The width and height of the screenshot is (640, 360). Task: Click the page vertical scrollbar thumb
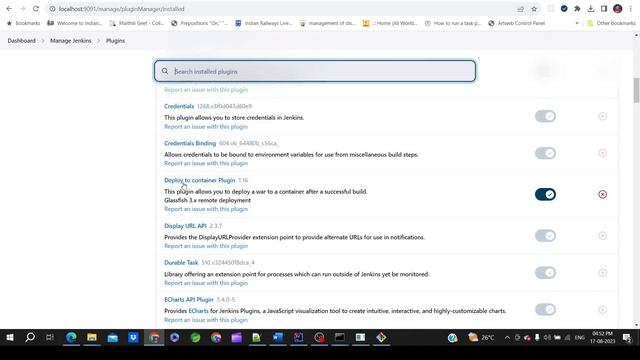(x=636, y=90)
